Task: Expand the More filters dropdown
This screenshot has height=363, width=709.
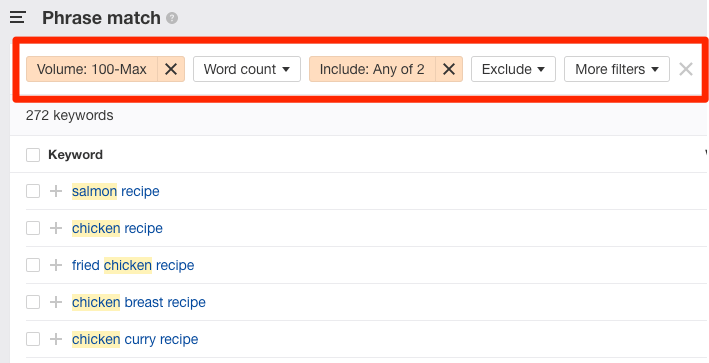Action: click(x=617, y=69)
